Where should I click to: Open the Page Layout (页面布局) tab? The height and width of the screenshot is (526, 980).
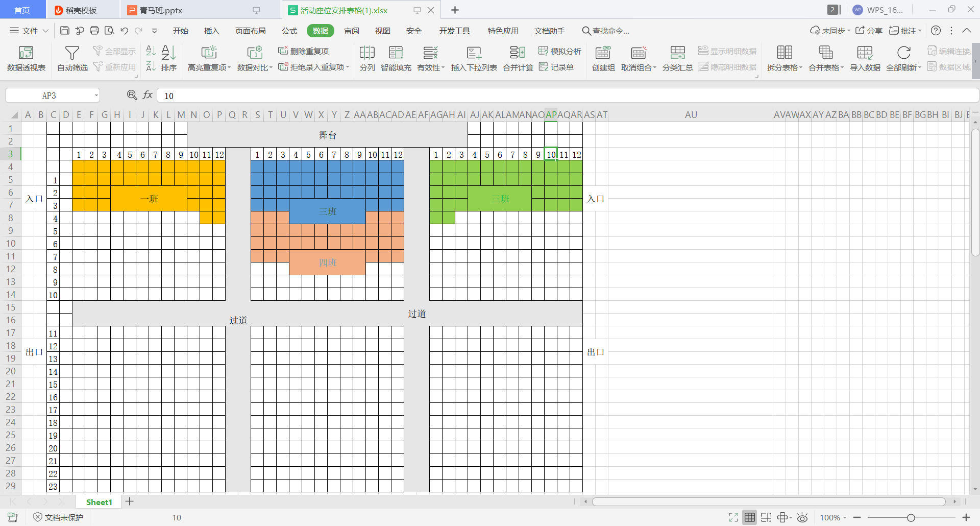(251, 31)
